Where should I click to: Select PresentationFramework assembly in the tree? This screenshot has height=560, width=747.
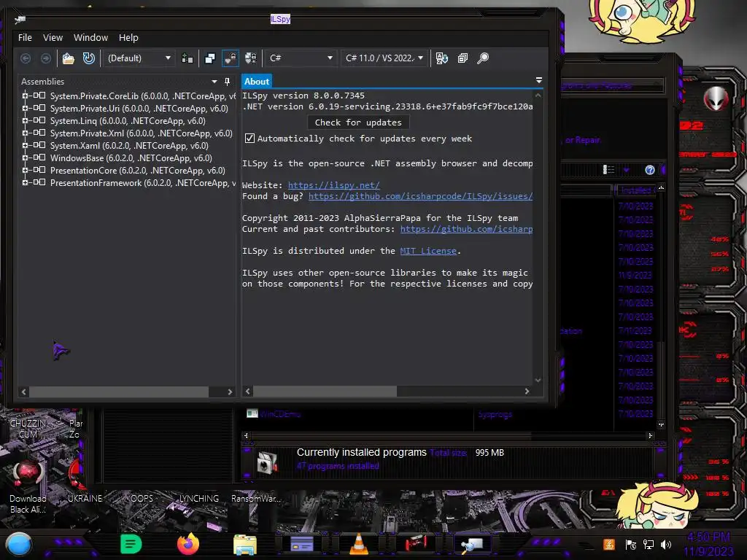point(143,183)
